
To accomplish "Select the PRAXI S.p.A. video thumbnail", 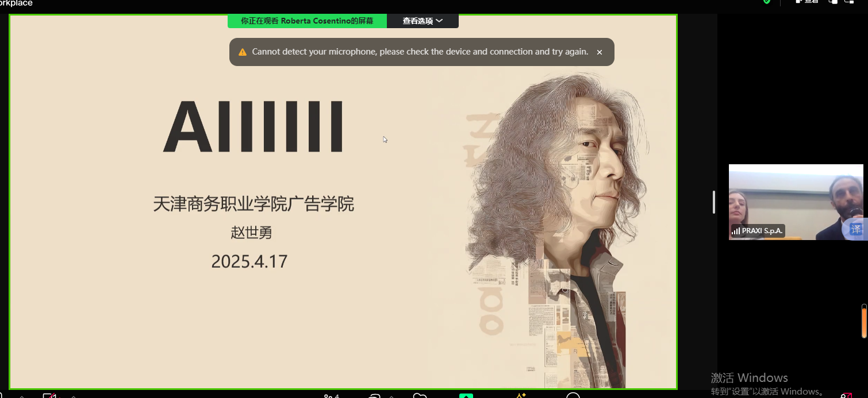I will tap(796, 202).
